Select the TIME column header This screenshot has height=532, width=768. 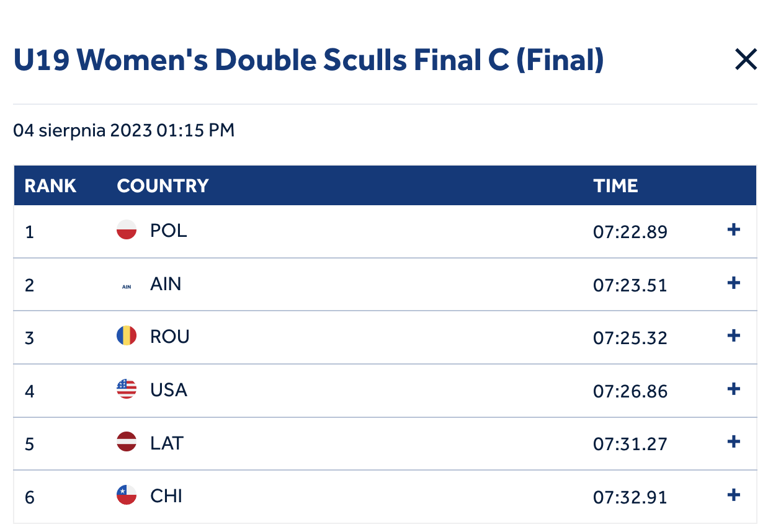(x=615, y=185)
